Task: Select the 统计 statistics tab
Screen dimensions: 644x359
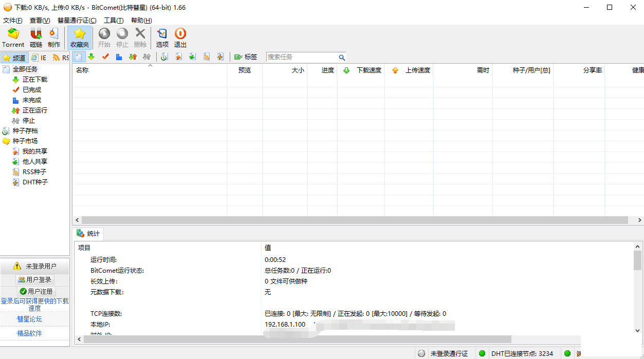Action: tap(88, 233)
